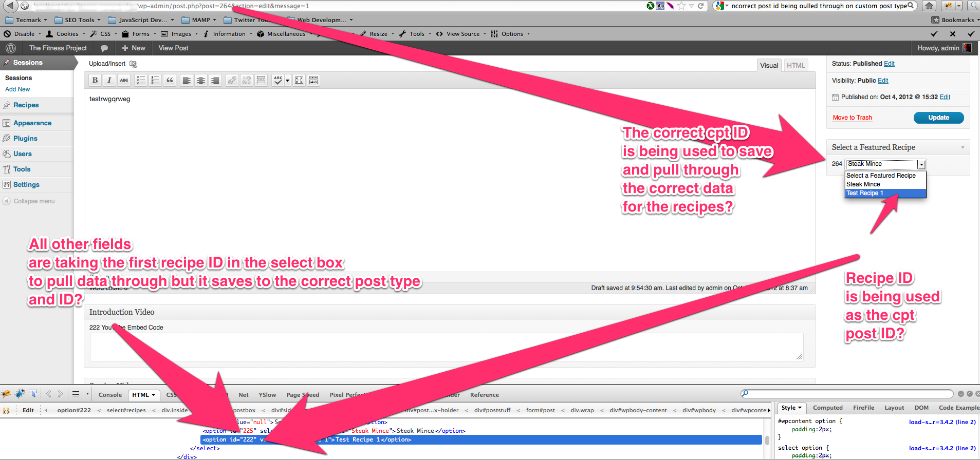Open the Layout side panel tab
This screenshot has height=460, width=980.
(x=894, y=408)
